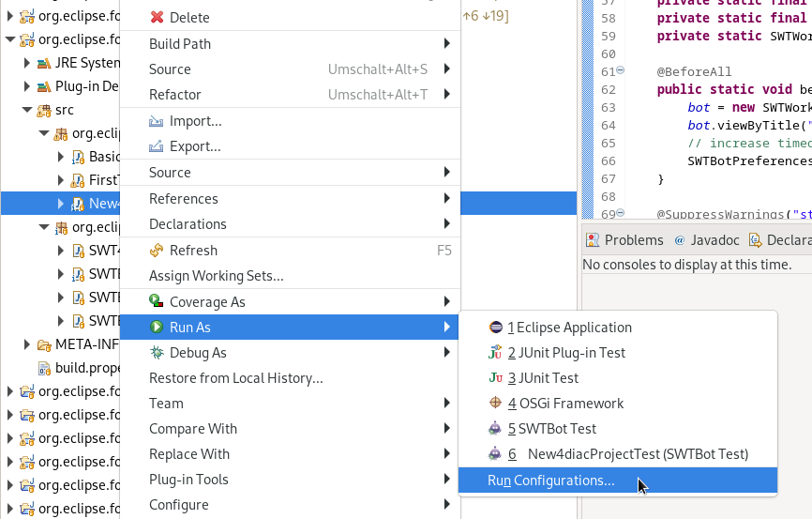Viewport: 812px width, 519px height.
Task: Switch to the Javadoc tab
Action: point(707,240)
